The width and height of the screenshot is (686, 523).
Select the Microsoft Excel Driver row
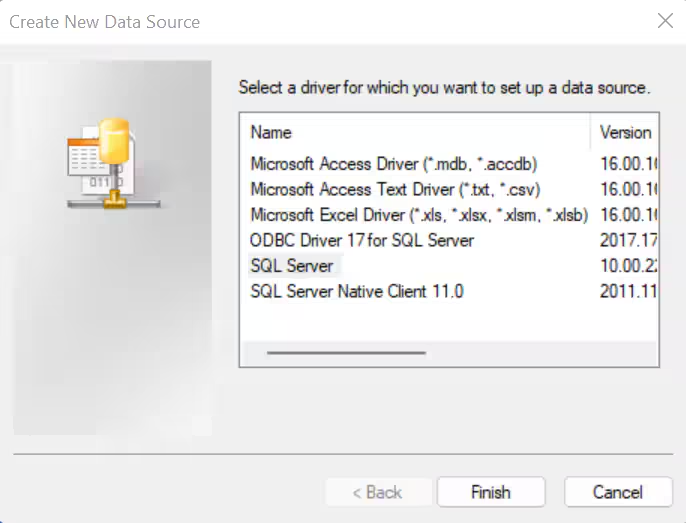[419, 215]
